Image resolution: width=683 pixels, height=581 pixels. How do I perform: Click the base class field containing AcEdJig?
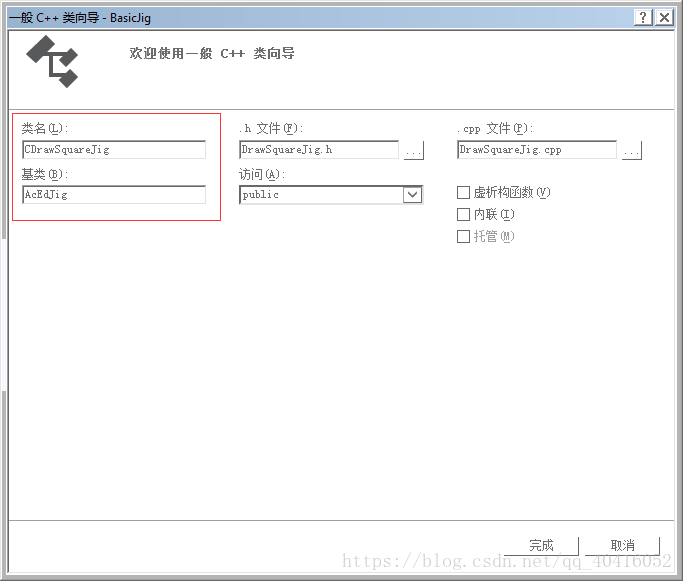click(114, 195)
